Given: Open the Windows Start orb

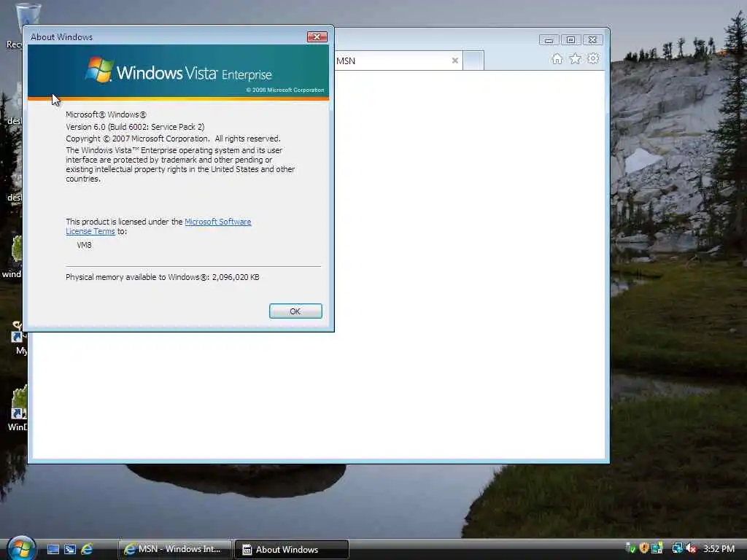Looking at the screenshot, I should click(21, 548).
